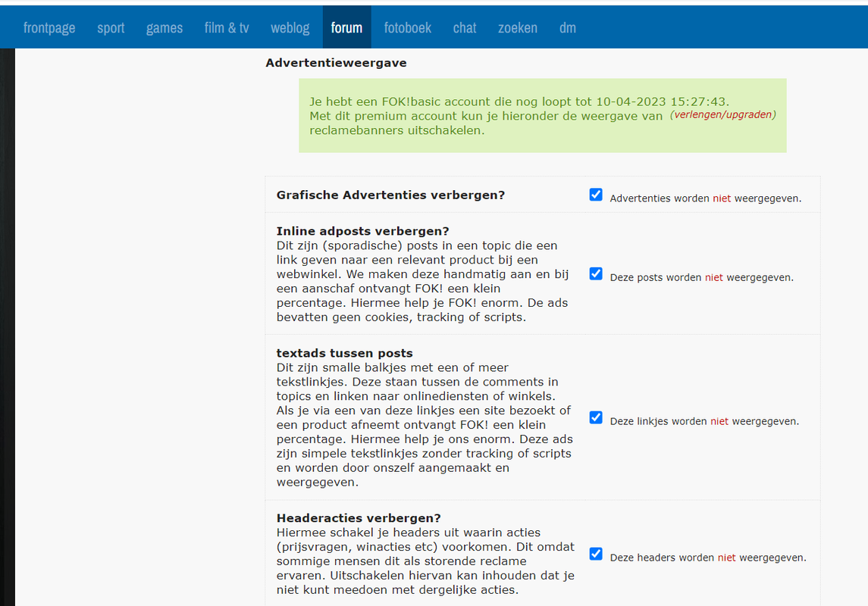This screenshot has height=606, width=868.
Task: Toggle textads tussen posts checkbox
Action: click(596, 417)
